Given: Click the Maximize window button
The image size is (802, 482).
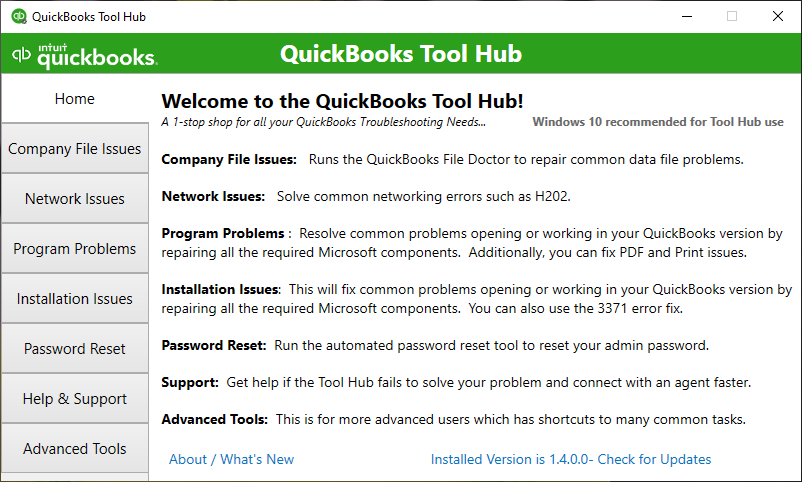Looking at the screenshot, I should pyautogui.click(x=732, y=16).
